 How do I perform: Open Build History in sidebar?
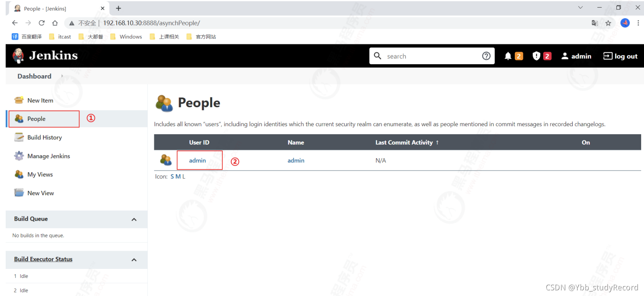point(45,137)
